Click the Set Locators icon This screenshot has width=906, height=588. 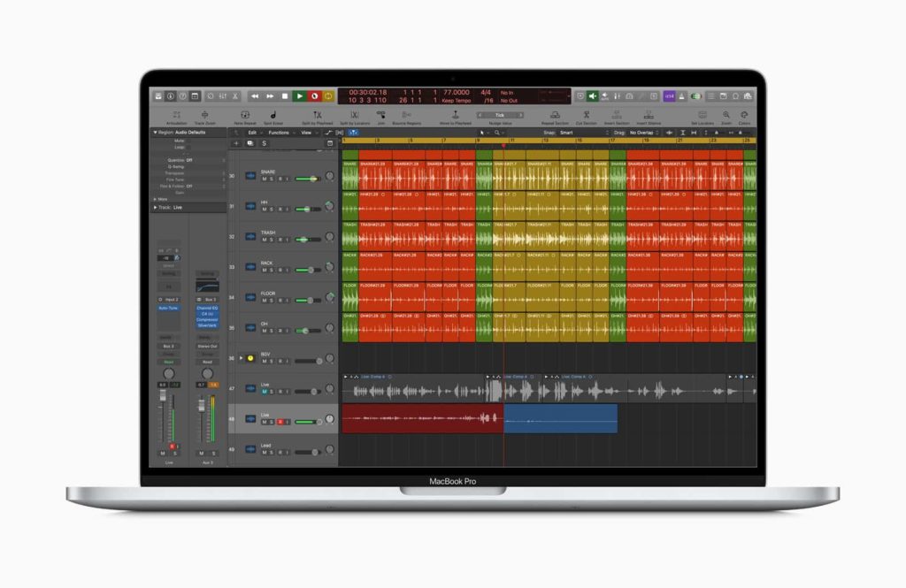click(x=702, y=115)
